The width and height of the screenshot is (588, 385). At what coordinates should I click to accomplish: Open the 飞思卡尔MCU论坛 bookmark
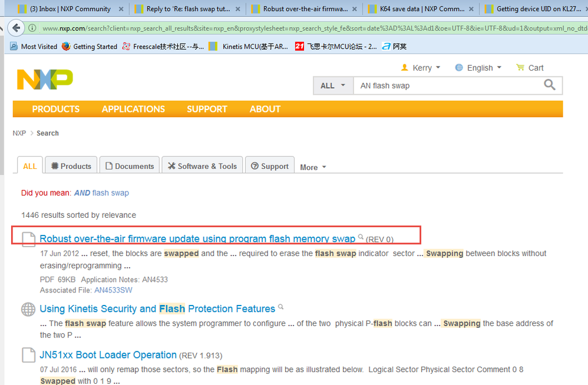(336, 47)
